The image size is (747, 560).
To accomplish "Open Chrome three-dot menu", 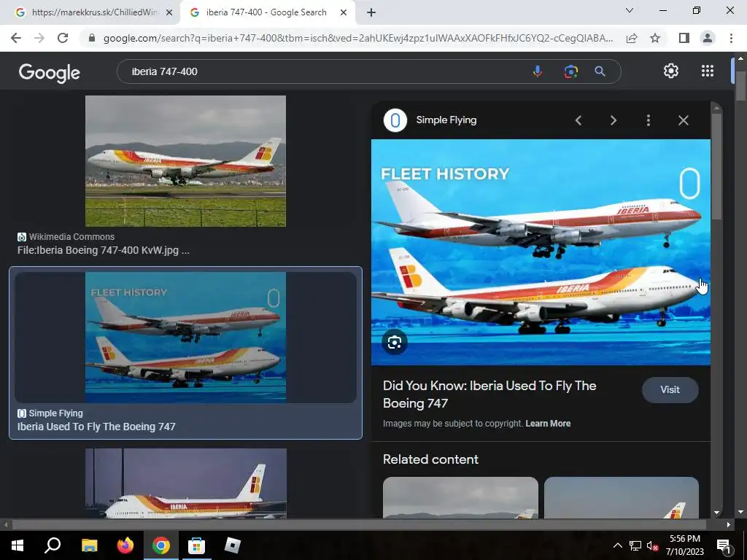I will [731, 38].
